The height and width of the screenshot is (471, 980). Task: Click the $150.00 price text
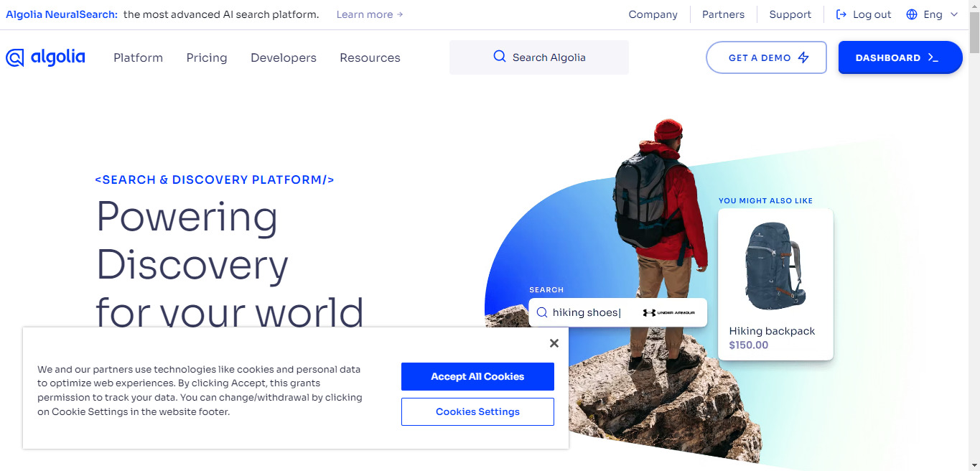pyautogui.click(x=748, y=345)
